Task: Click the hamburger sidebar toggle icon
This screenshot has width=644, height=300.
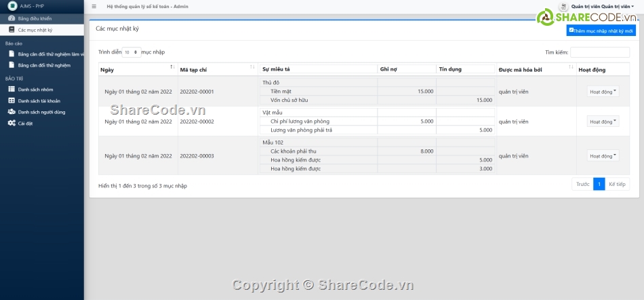Action: coord(94,6)
